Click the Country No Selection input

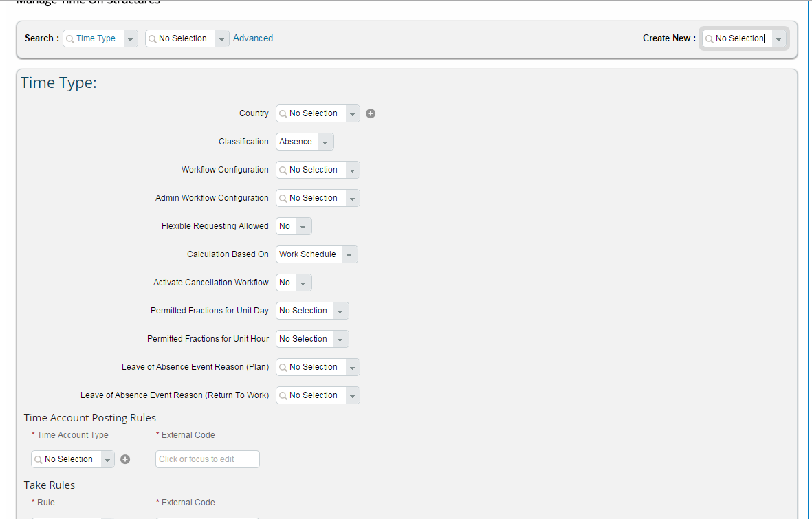pos(311,114)
